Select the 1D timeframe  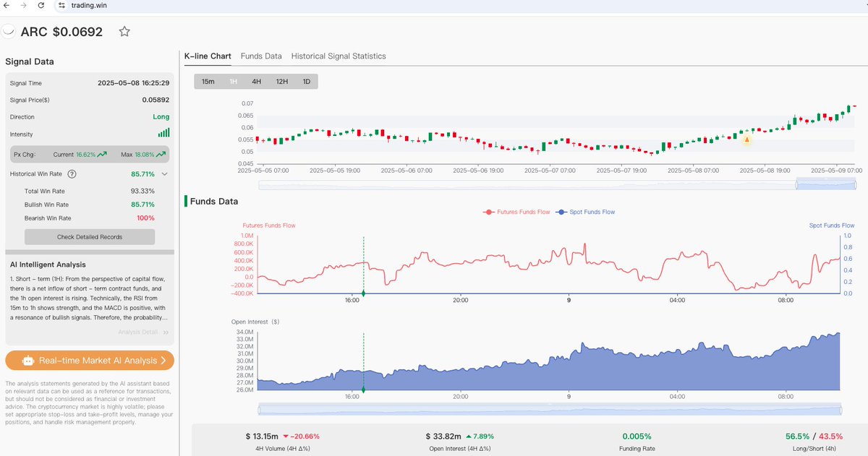[306, 82]
